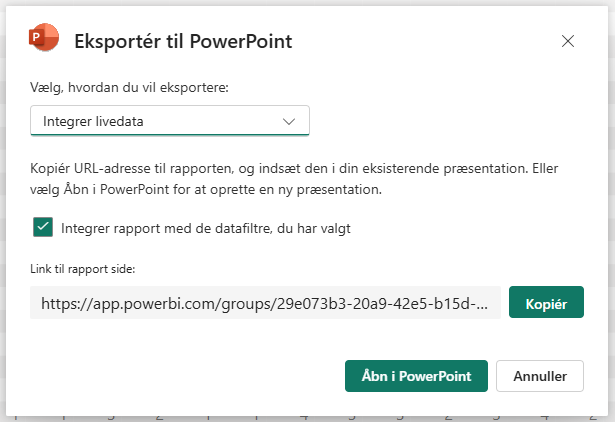Screen dimensions: 615x422
Task: Uncheck the 'Integrer rapport med de datafiltre' checkbox
Action: pos(43,227)
